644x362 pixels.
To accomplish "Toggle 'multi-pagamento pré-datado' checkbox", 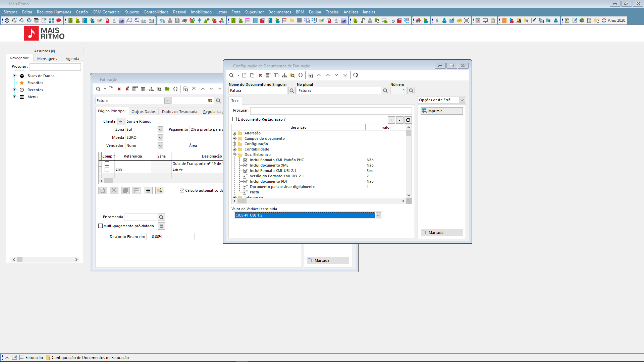I will pos(100,226).
